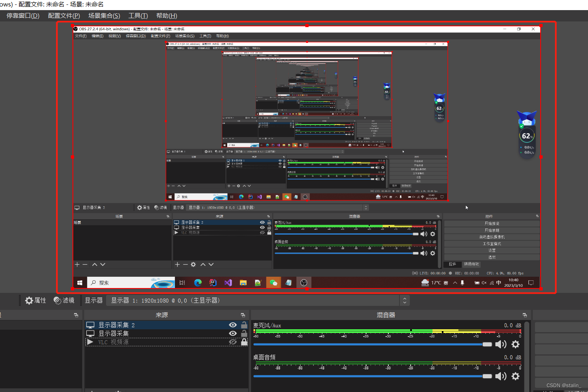This screenshot has height=392, width=588.
Task: Click the 滤镜 filters button
Action: click(64, 301)
